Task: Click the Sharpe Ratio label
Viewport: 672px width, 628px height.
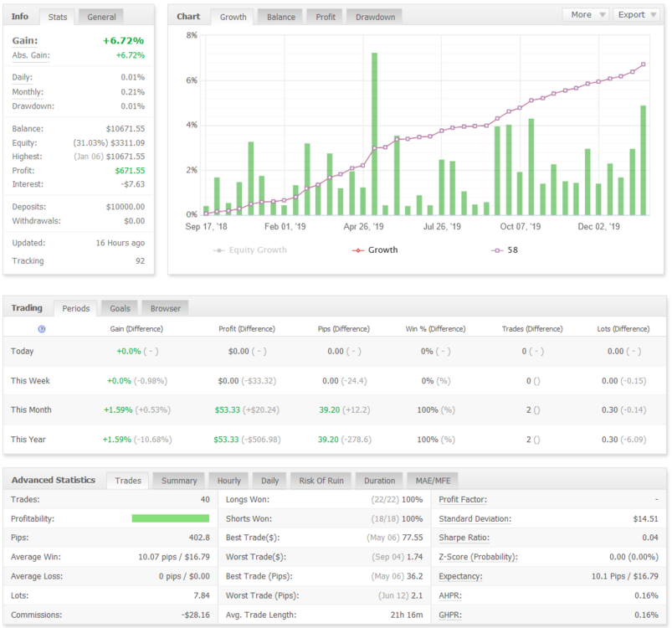Action: (x=464, y=538)
